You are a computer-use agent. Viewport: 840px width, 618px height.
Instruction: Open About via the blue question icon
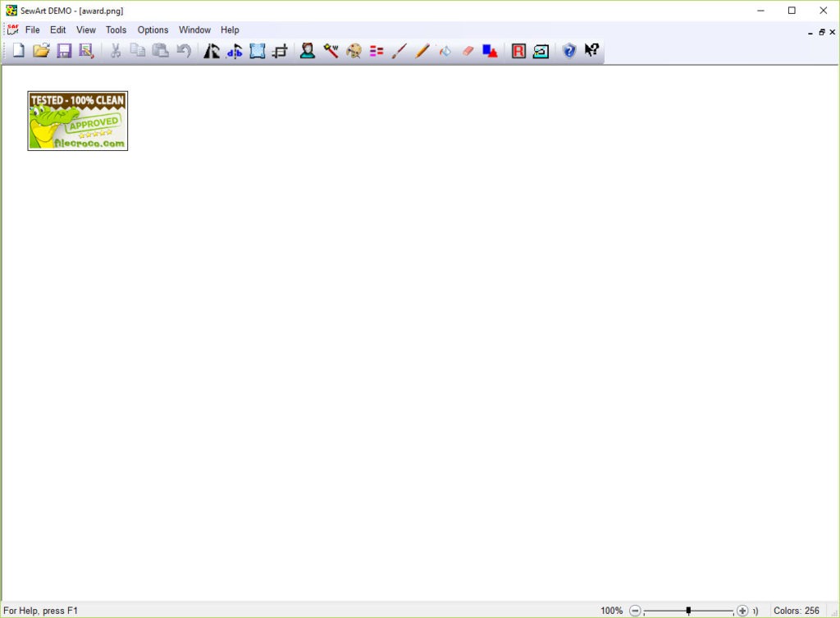tap(569, 51)
